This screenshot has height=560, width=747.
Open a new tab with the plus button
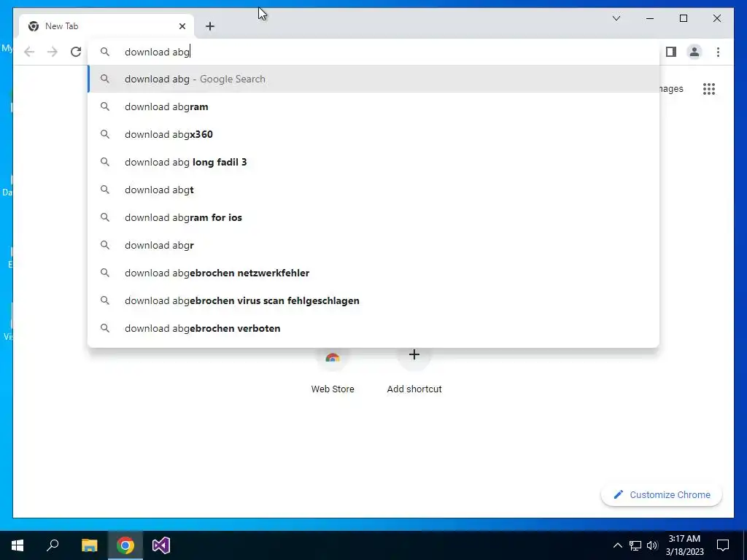tap(210, 26)
